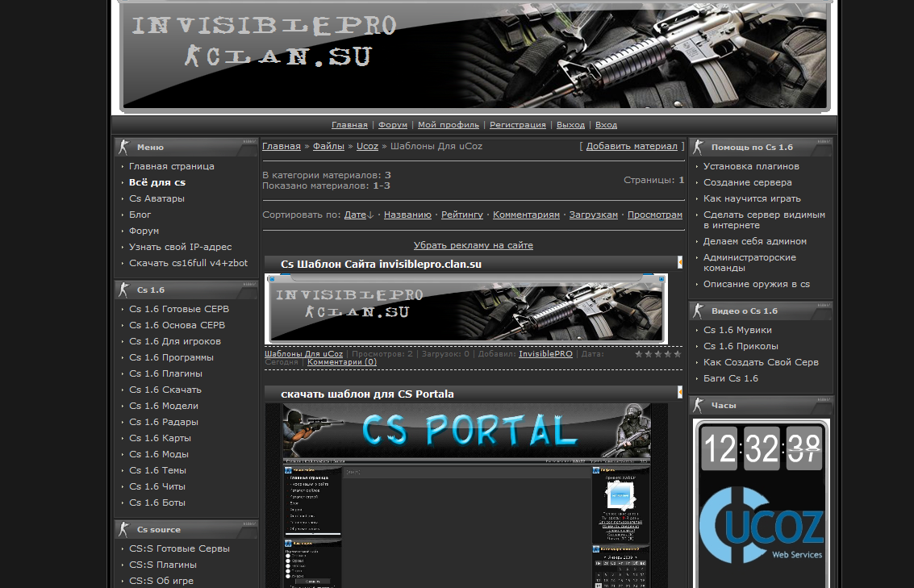
Task: Open Баги Cs 1.6
Action: 730,379
